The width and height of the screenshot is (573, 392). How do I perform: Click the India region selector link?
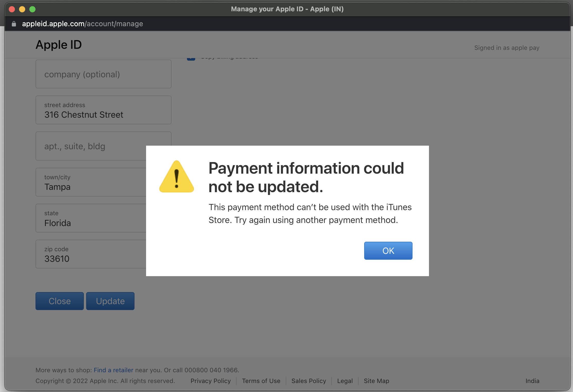(532, 381)
